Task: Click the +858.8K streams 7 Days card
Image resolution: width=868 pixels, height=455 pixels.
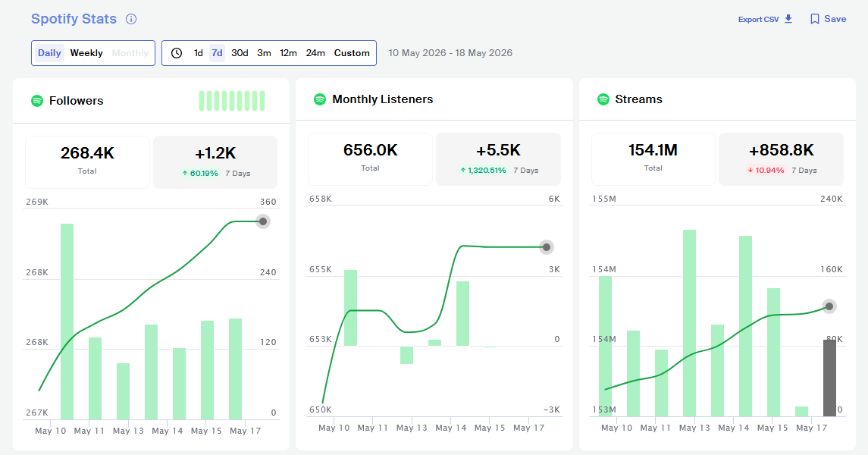Action: pos(781,158)
